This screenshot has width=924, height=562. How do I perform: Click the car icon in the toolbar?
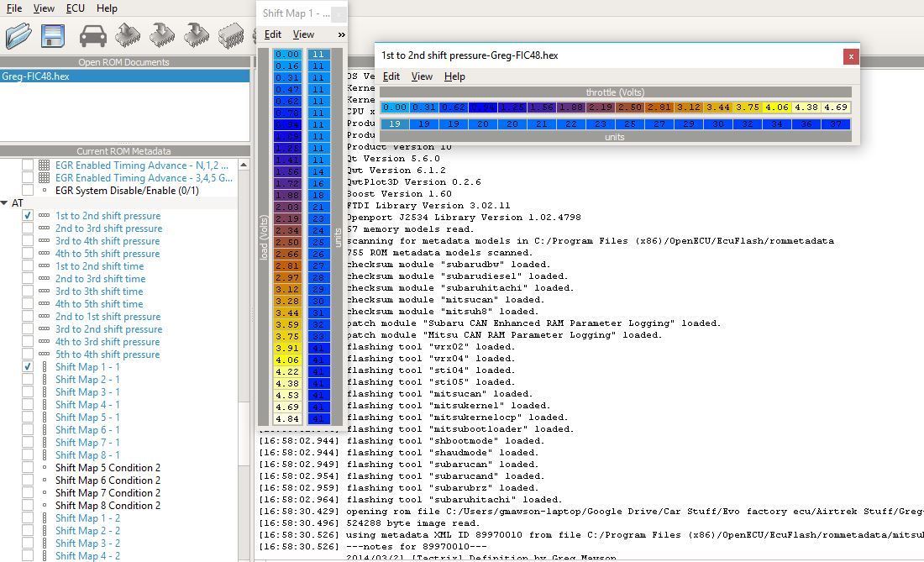coord(93,35)
